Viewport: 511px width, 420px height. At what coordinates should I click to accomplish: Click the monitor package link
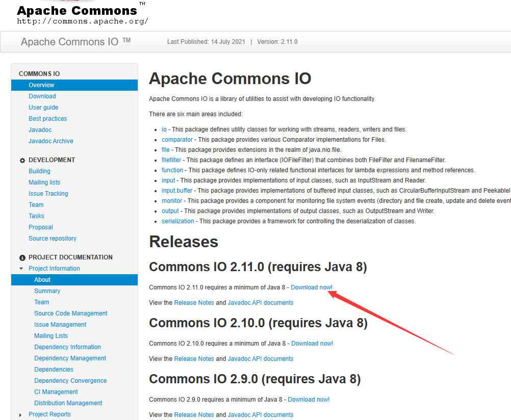172,201
